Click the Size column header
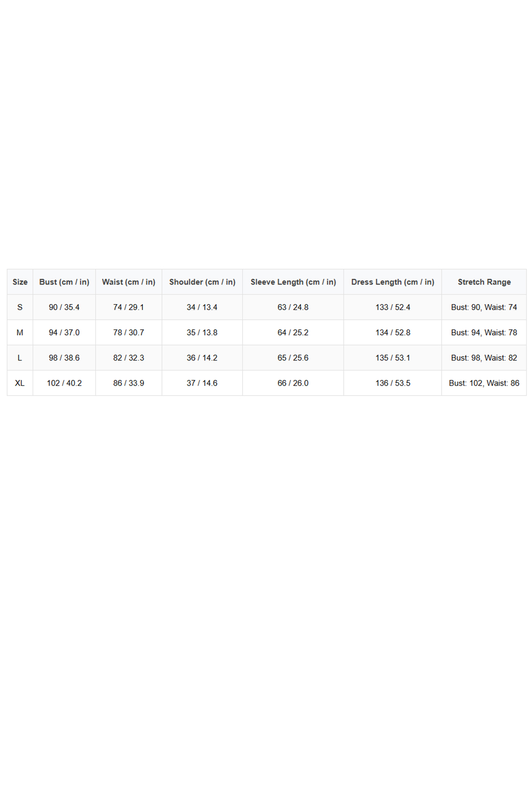The image size is (532, 798). coord(20,282)
